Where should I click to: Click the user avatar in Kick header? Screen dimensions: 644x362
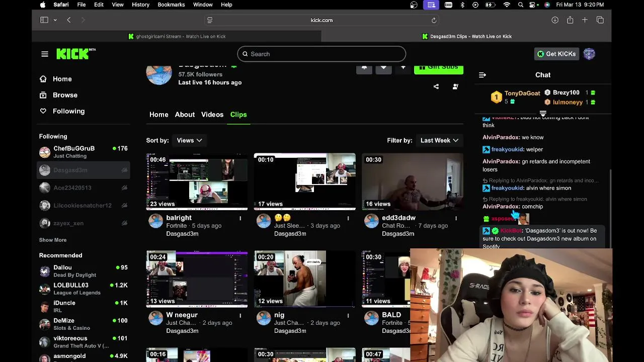[x=589, y=54]
